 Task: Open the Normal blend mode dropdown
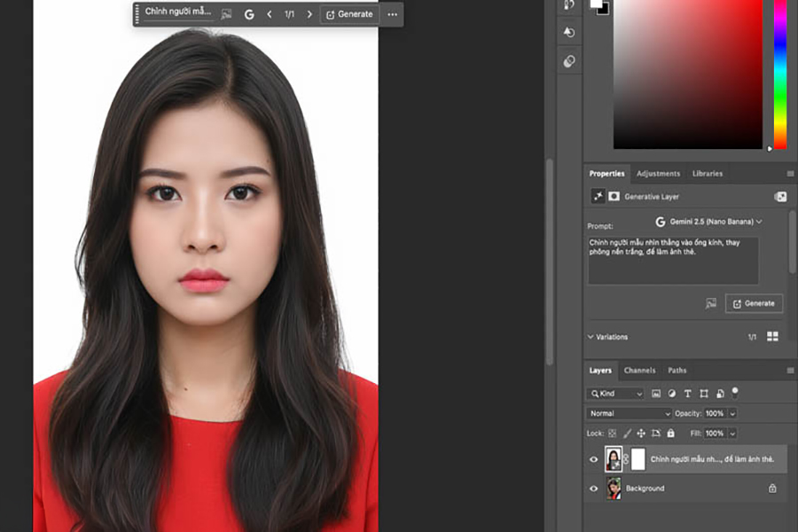pyautogui.click(x=630, y=413)
